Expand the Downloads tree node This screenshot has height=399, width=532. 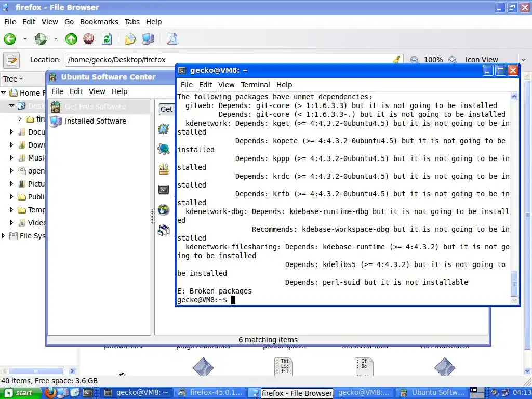tap(11, 145)
